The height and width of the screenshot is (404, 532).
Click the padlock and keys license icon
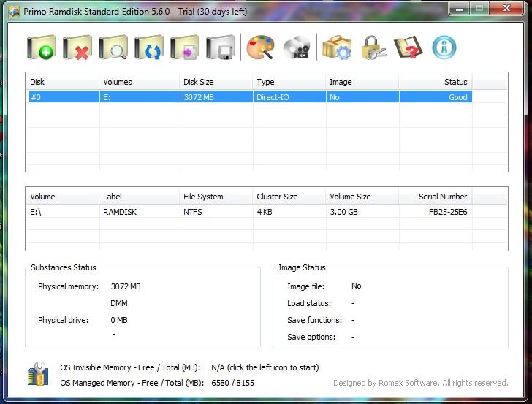[x=373, y=47]
